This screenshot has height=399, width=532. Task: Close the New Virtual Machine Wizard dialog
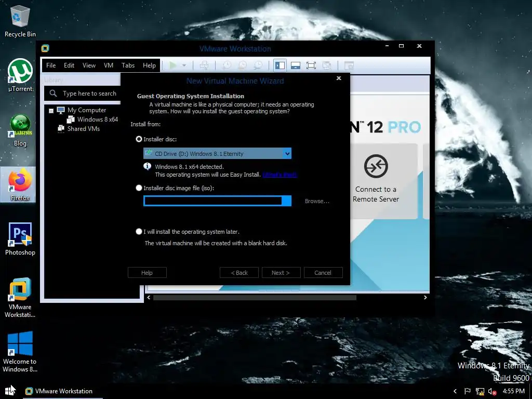point(339,78)
